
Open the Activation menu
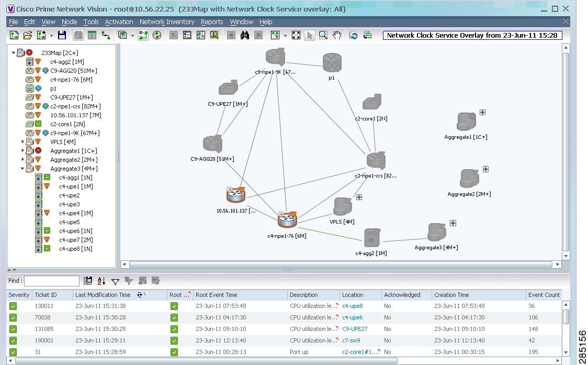pyautogui.click(x=119, y=22)
